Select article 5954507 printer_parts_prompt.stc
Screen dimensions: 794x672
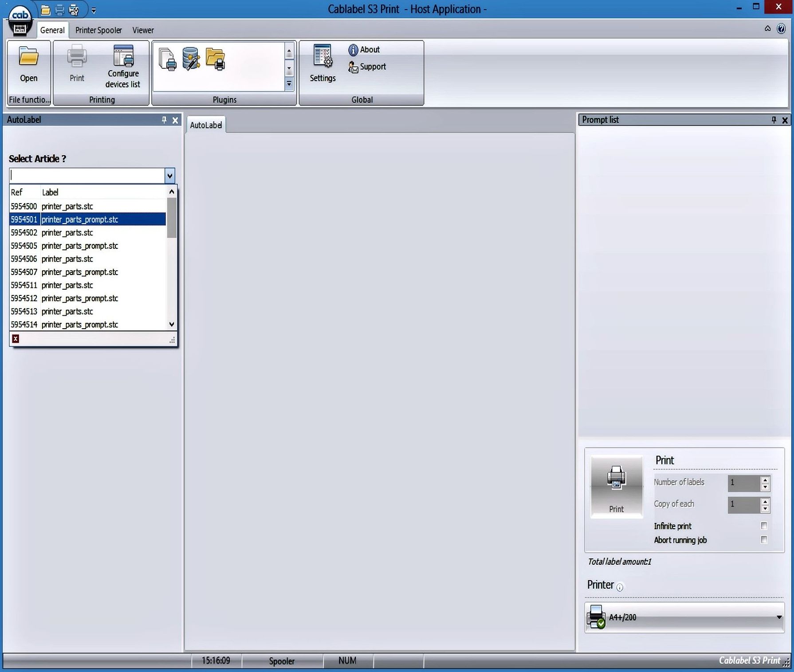80,272
